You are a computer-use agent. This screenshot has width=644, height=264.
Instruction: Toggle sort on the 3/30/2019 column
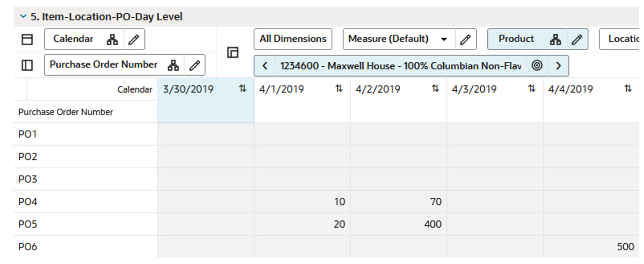pyautogui.click(x=243, y=89)
